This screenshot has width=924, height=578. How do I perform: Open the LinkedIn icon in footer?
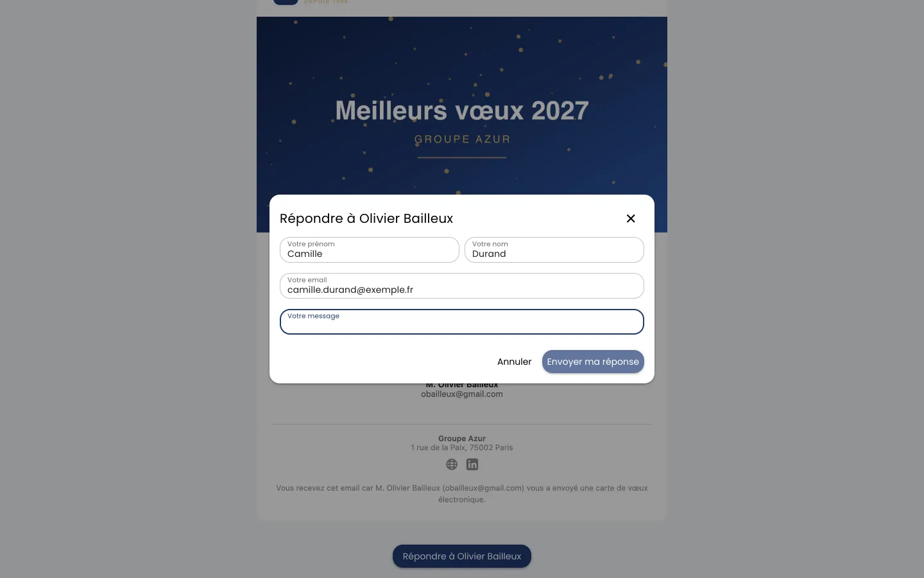click(472, 464)
